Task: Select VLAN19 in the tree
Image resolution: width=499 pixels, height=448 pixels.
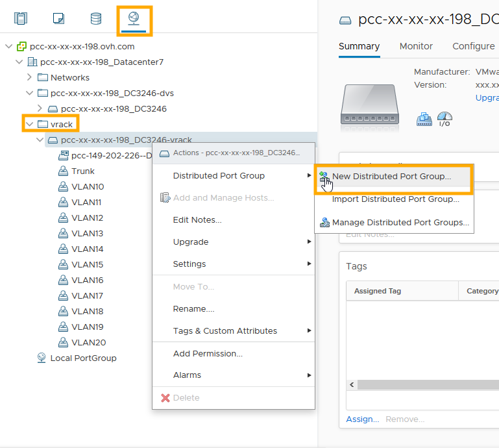Action: coord(87,327)
